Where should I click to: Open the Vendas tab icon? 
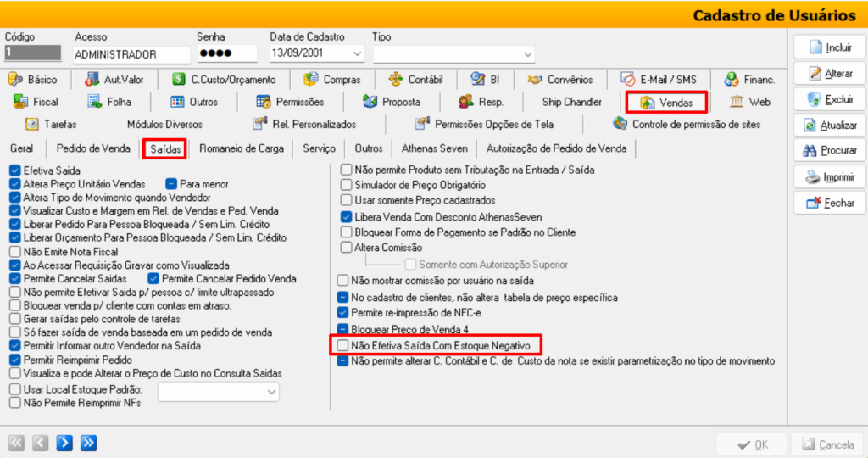click(648, 103)
